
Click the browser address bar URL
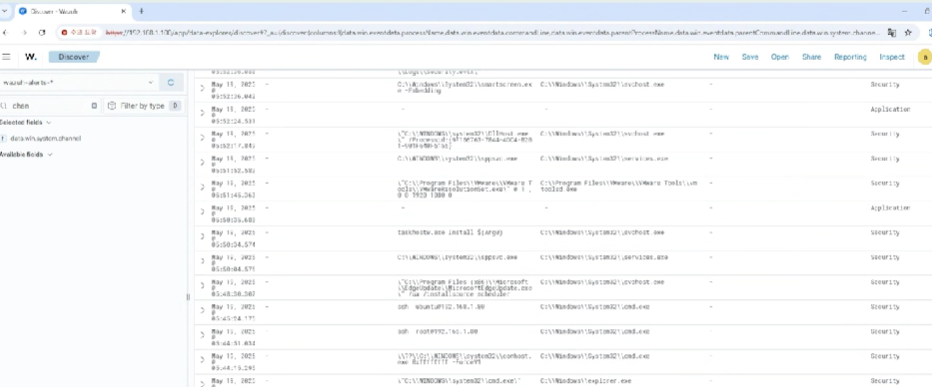pyautogui.click(x=493, y=33)
